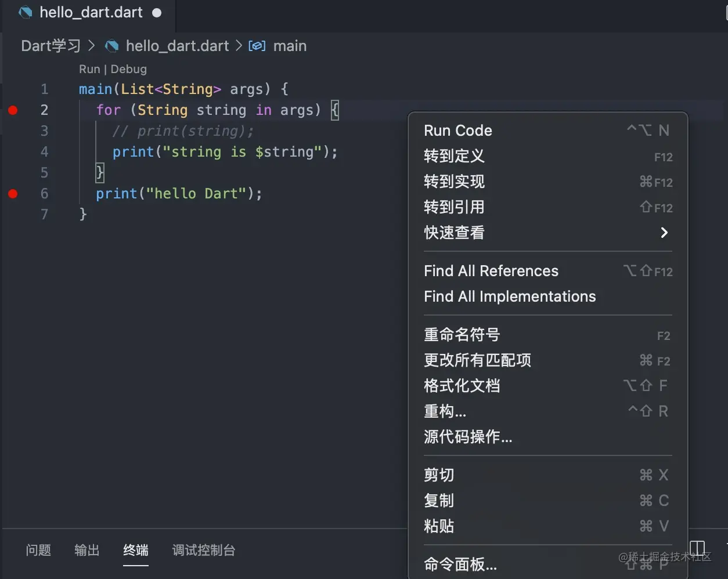The height and width of the screenshot is (579, 728).
Task: Choose 复制 from context menu
Action: 547,501
